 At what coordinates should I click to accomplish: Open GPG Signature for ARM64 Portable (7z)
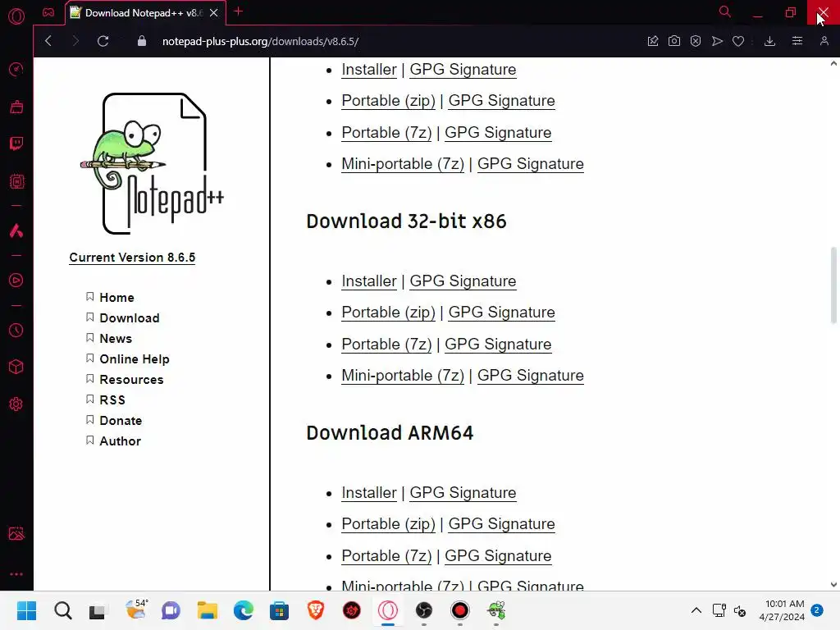click(x=498, y=556)
